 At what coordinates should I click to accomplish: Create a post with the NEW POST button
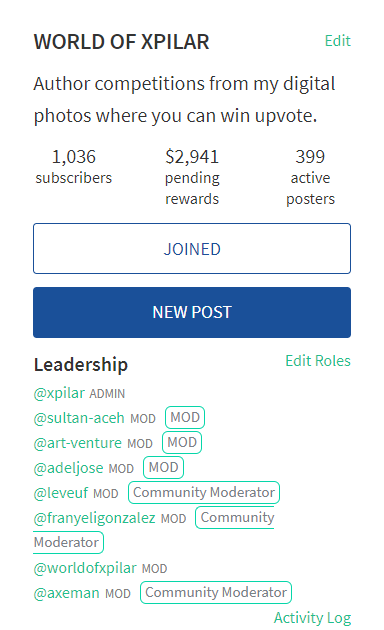click(192, 312)
